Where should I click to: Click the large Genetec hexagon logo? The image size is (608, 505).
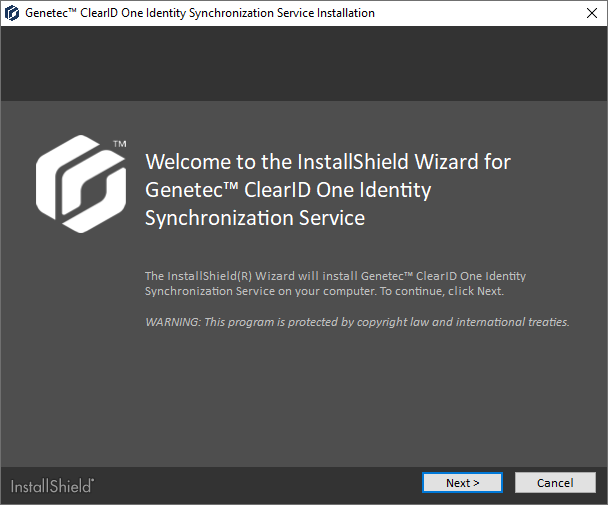click(x=81, y=184)
